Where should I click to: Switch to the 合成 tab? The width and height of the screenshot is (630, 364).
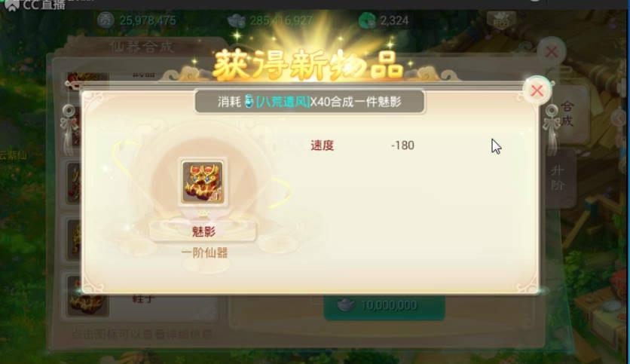click(x=567, y=114)
